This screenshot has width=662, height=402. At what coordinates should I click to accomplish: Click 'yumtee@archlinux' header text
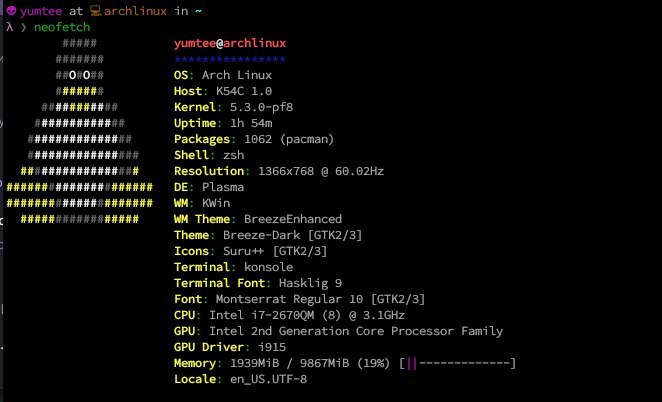pyautogui.click(x=230, y=43)
